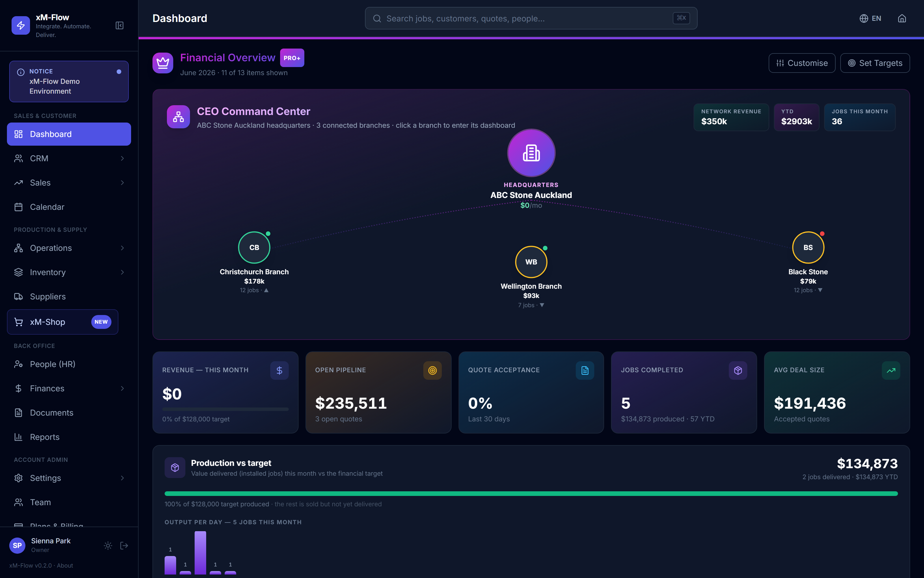This screenshot has width=924, height=578.
Task: Click the cube icon on Jobs Completed card
Action: pyautogui.click(x=738, y=370)
